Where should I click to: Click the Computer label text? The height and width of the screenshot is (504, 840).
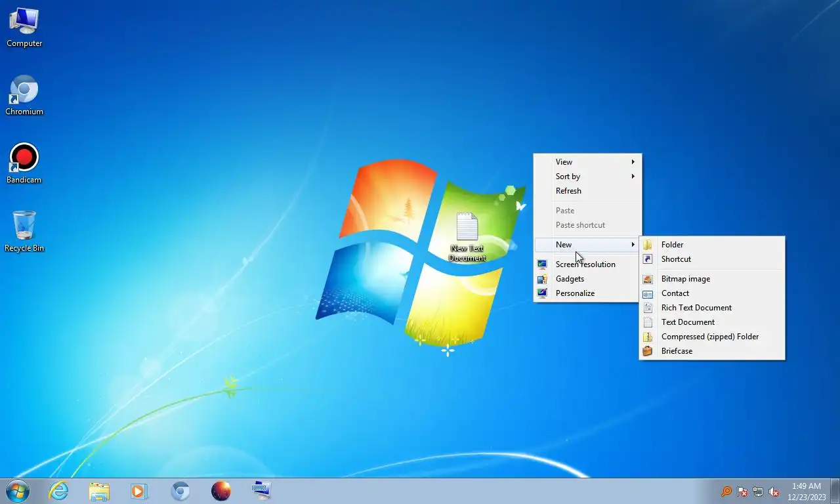[x=24, y=43]
